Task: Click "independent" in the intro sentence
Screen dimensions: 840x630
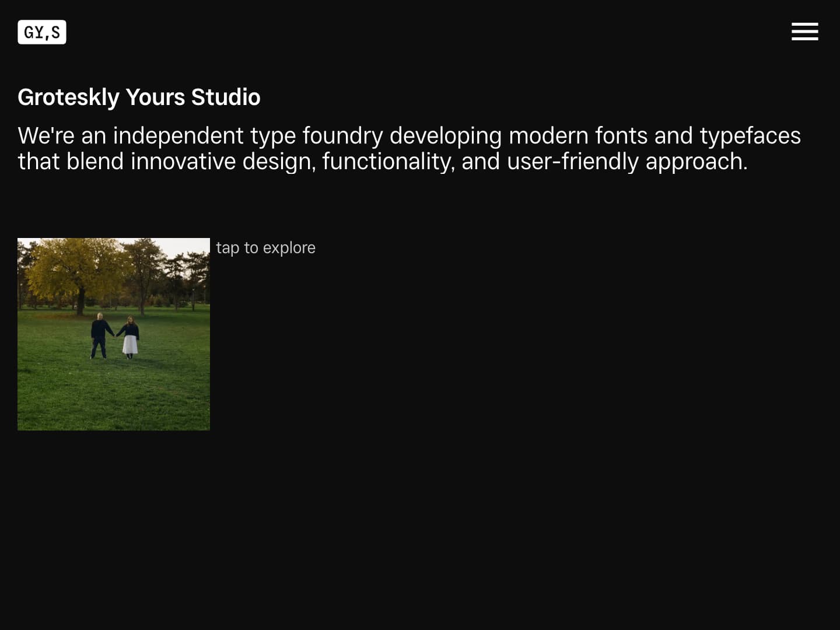Action: tap(178, 136)
